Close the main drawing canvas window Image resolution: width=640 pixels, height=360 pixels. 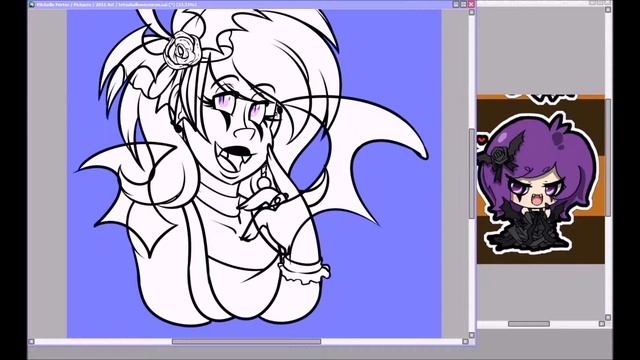click(471, 4)
